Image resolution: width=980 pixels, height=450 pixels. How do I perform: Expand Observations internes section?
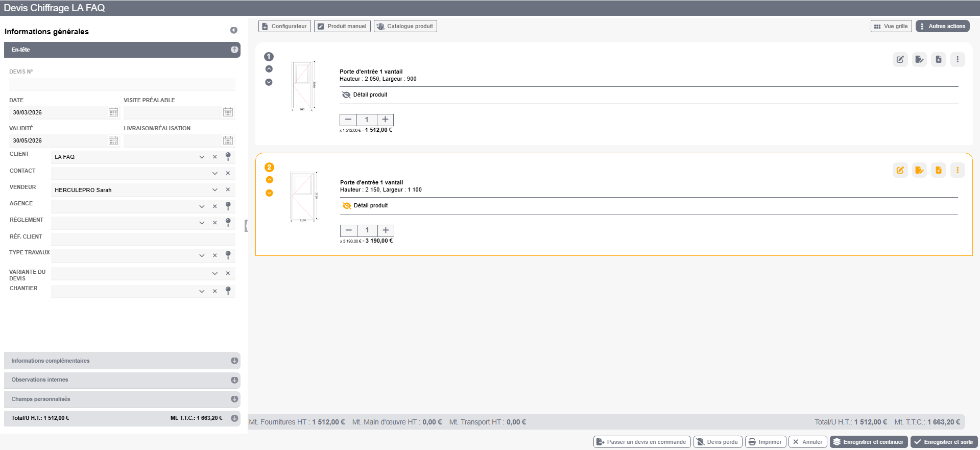point(122,380)
